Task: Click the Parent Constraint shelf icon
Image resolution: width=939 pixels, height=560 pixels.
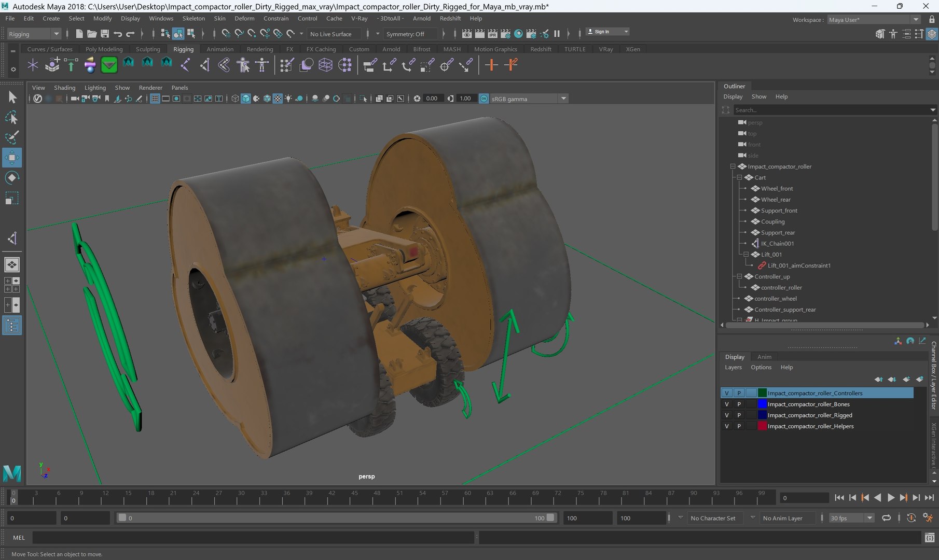Action: (369, 65)
